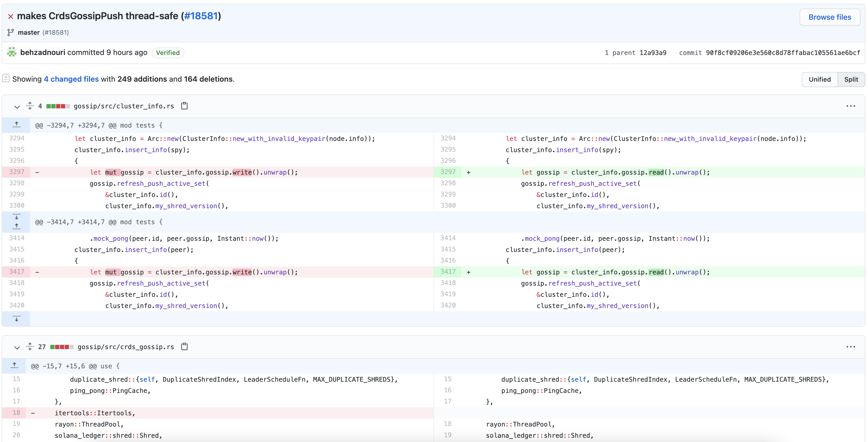Click the Verified signature badge
This screenshot has width=868, height=442.
click(x=168, y=53)
